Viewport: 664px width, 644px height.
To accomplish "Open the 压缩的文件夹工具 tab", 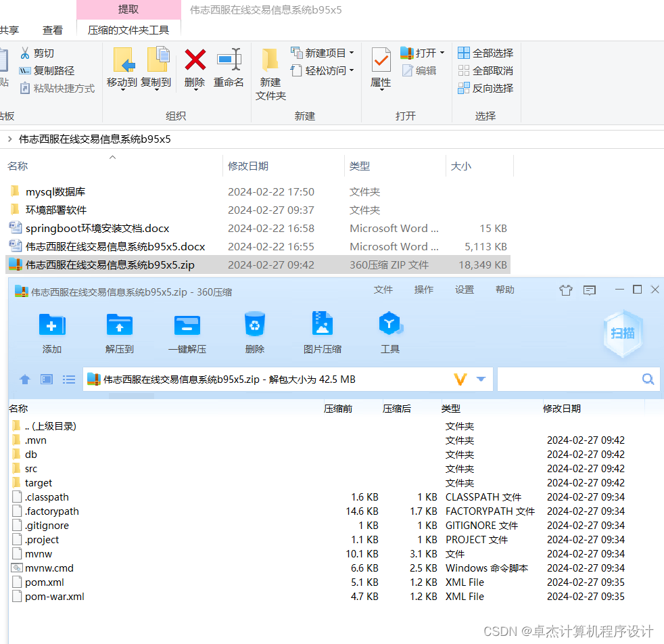I will [128, 30].
